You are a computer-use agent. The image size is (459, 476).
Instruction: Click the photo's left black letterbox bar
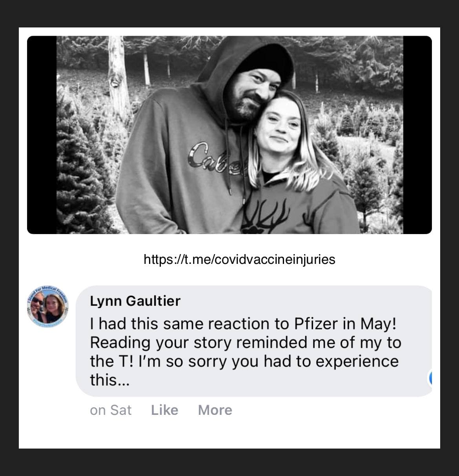42,135
